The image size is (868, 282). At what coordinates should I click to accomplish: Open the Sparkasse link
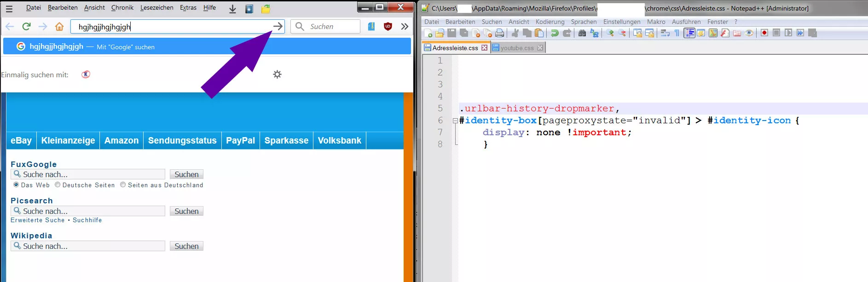286,140
